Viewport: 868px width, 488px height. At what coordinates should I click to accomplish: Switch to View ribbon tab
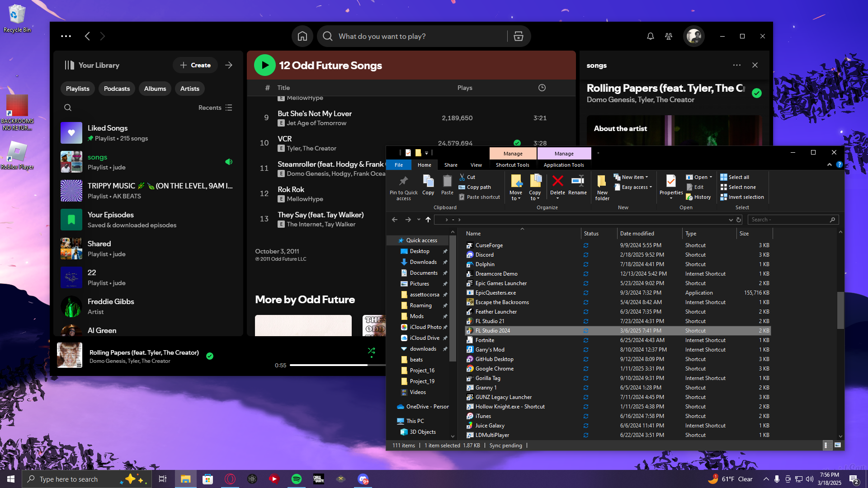(x=476, y=165)
